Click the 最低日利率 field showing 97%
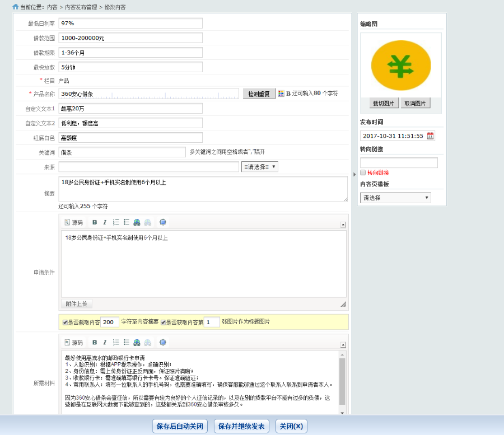Screen dimensions: 504x435 130,23
